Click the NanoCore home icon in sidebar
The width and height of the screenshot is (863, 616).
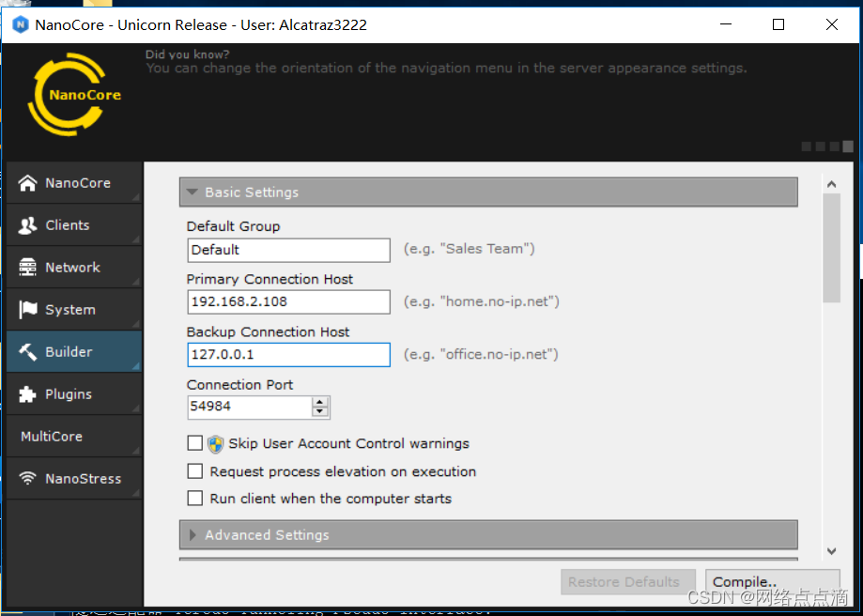coord(27,183)
